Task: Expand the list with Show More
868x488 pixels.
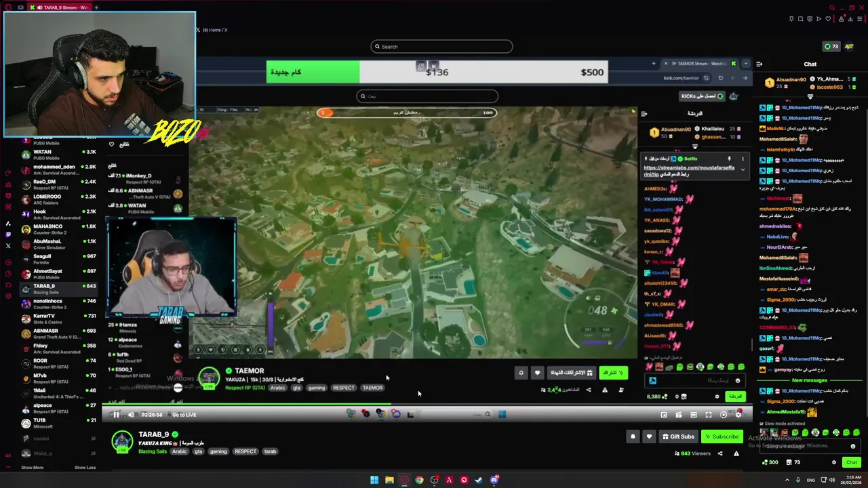Action: (x=32, y=468)
